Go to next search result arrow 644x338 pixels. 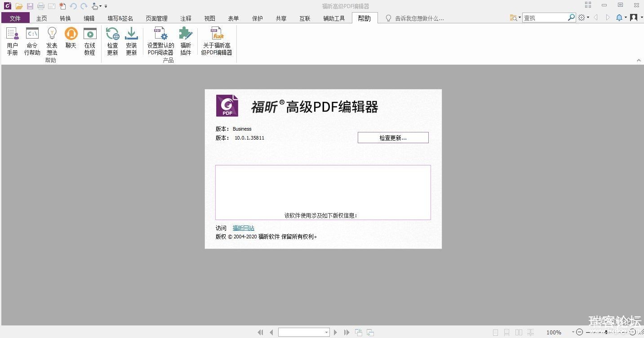coord(608,18)
